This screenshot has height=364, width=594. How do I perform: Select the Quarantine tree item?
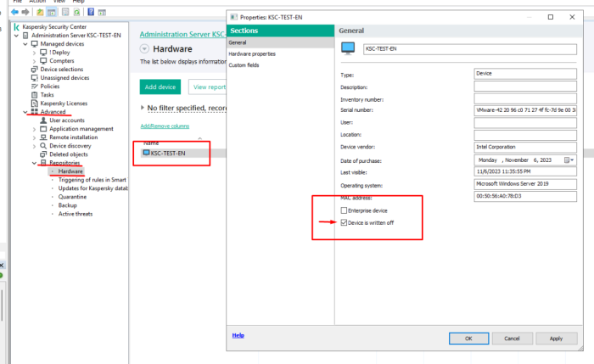(72, 197)
